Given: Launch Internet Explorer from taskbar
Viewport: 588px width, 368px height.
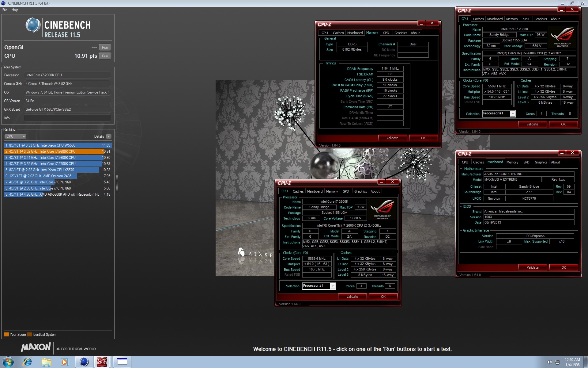Looking at the screenshot, I should (x=28, y=362).
